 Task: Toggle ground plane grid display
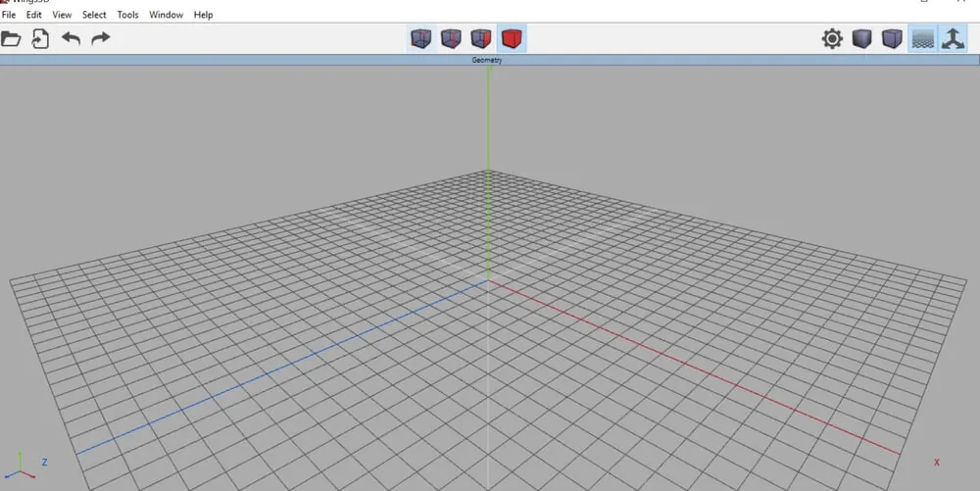point(922,39)
